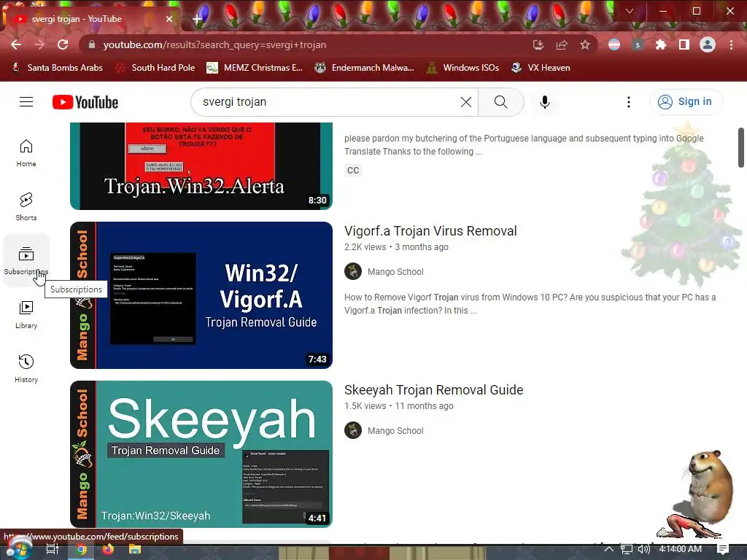Image resolution: width=747 pixels, height=560 pixels.
Task: Select the svergi trojan YouTube tab
Action: [x=90, y=19]
